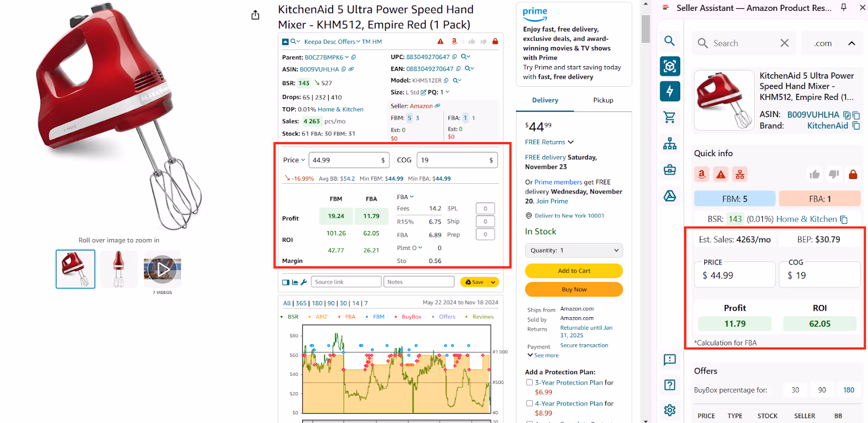Viewport: 868px width, 423px height.
Task: Open the chart icon beside Source link
Action: point(295,282)
